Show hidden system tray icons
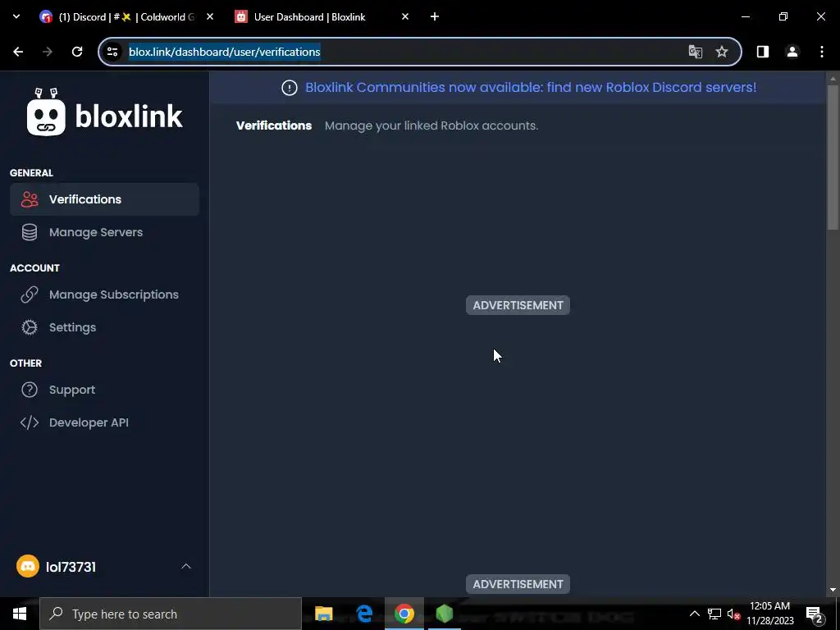 pos(694,614)
